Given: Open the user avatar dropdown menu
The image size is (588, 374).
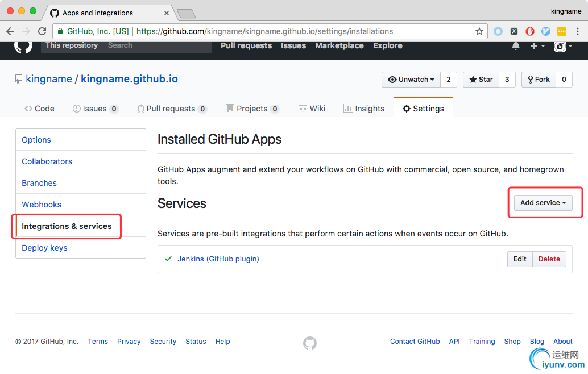Looking at the screenshot, I should [x=563, y=47].
